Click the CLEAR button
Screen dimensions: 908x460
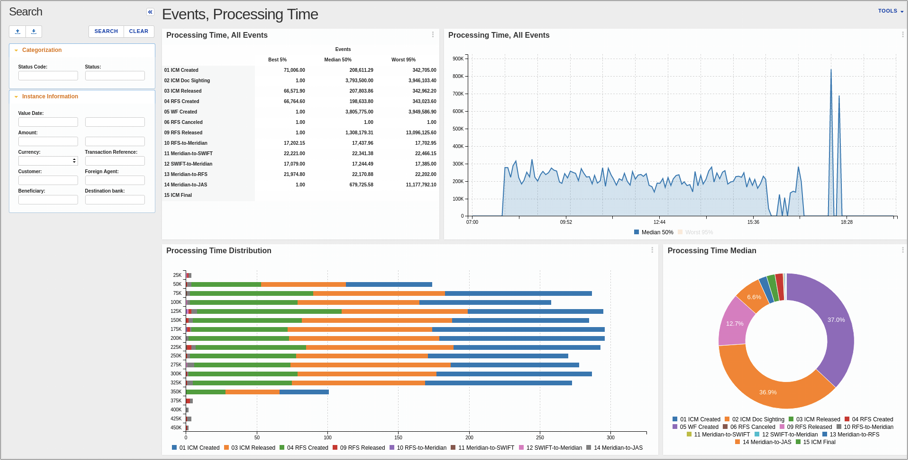pos(139,31)
